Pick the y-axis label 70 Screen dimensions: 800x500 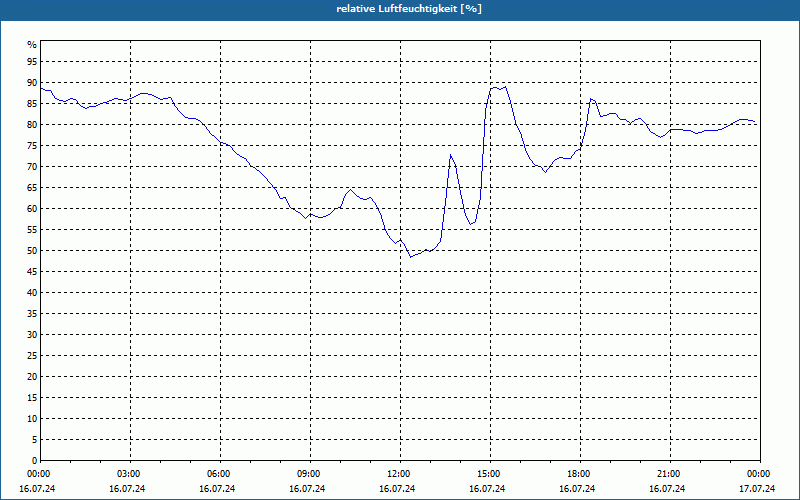pos(32,167)
